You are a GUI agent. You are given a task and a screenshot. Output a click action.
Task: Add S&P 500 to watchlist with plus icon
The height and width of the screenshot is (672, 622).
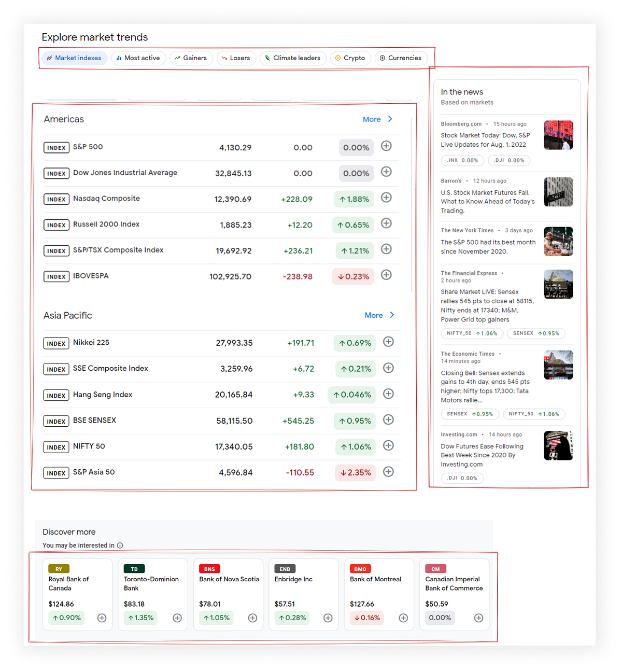[x=386, y=146]
